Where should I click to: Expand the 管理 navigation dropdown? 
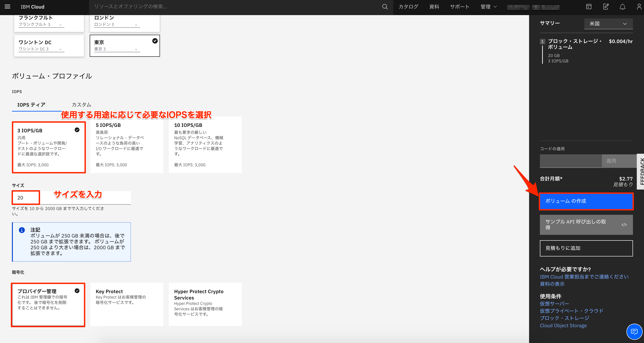click(x=489, y=7)
